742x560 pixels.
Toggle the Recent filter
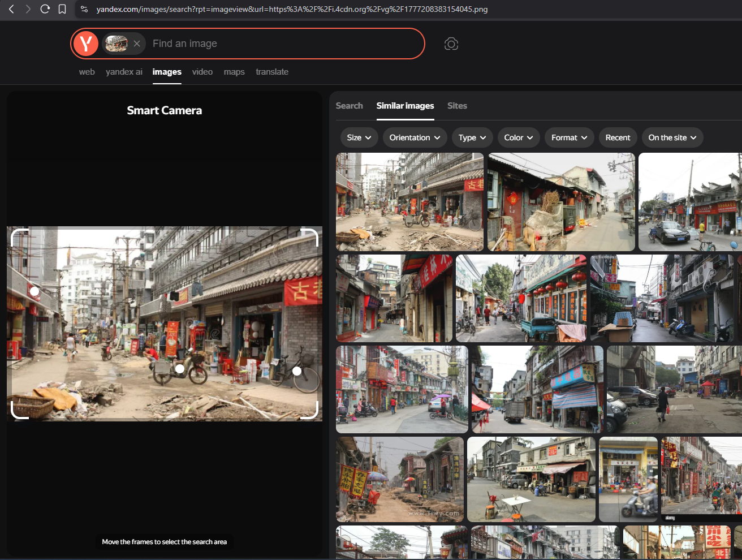[618, 137]
